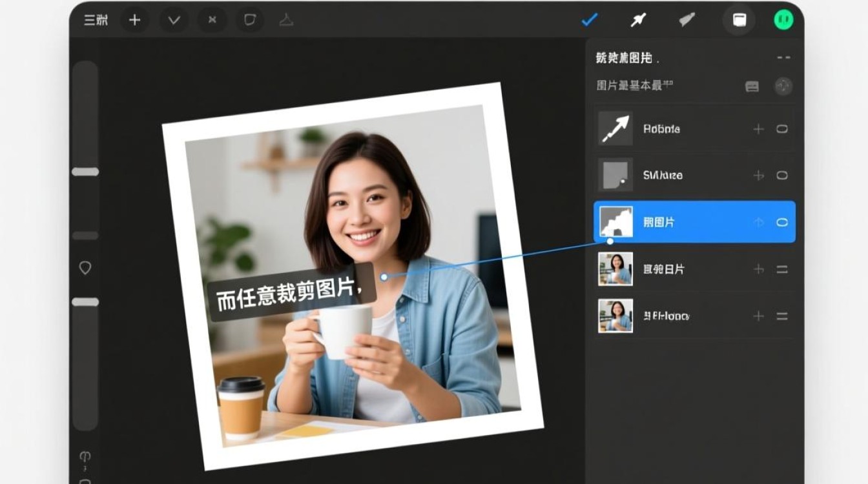The width and height of the screenshot is (868, 484).
Task: Toggle visibility of the Rdbnia layer
Action: (782, 128)
